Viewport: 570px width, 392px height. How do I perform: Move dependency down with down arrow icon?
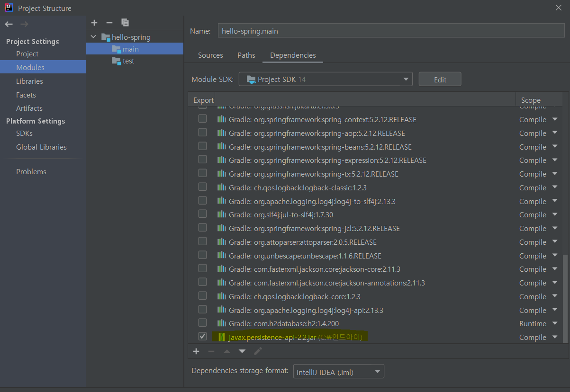242,351
